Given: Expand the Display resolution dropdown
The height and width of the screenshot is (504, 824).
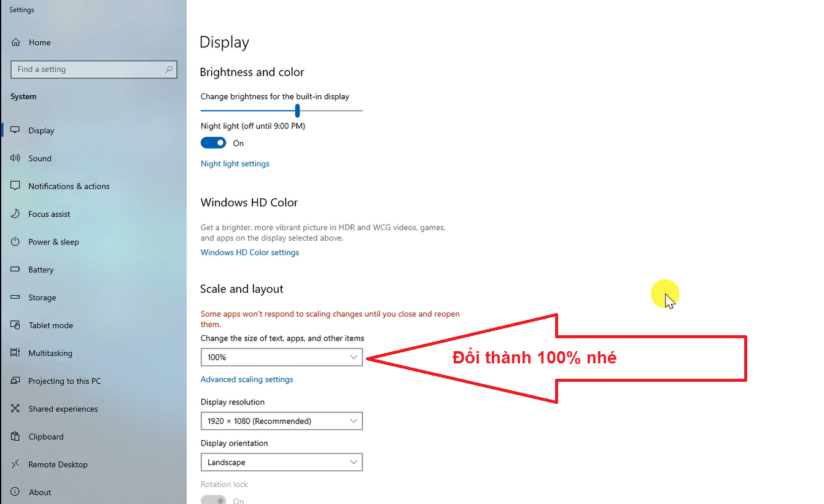Looking at the screenshot, I should point(281,421).
